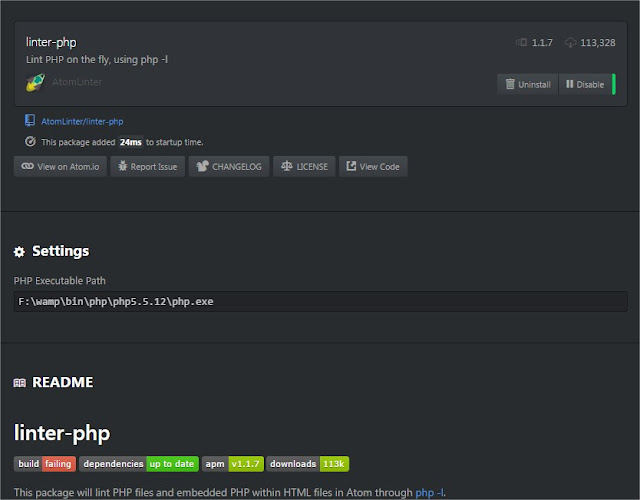Screen dimensions: 640x500
Task: Click the 113,328 download count
Action: click(598, 42)
